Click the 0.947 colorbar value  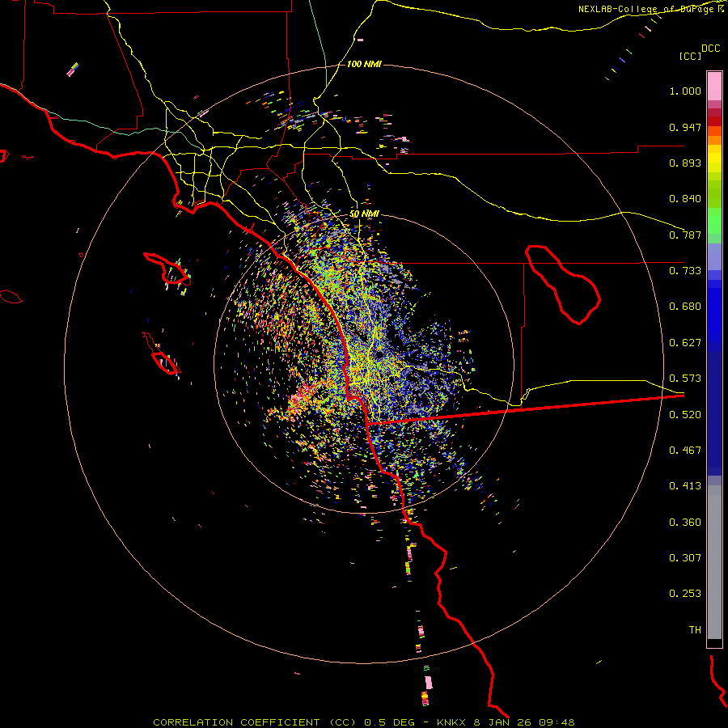685,127
